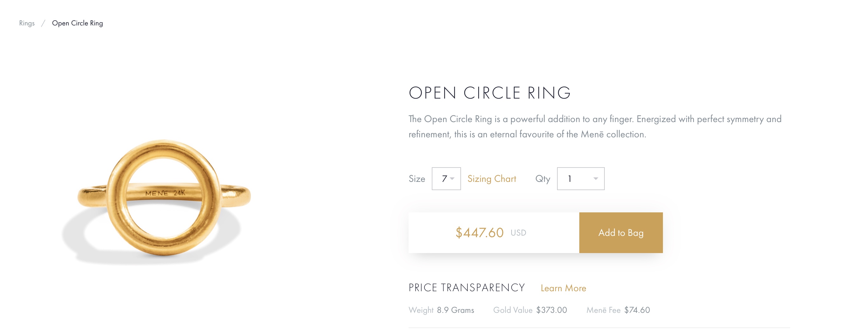Click the USD currency label
The width and height of the screenshot is (868, 330).
click(518, 233)
